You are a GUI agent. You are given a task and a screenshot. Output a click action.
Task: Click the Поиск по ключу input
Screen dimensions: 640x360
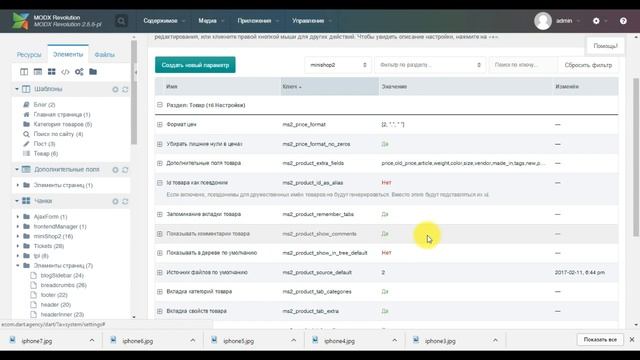[x=523, y=65]
